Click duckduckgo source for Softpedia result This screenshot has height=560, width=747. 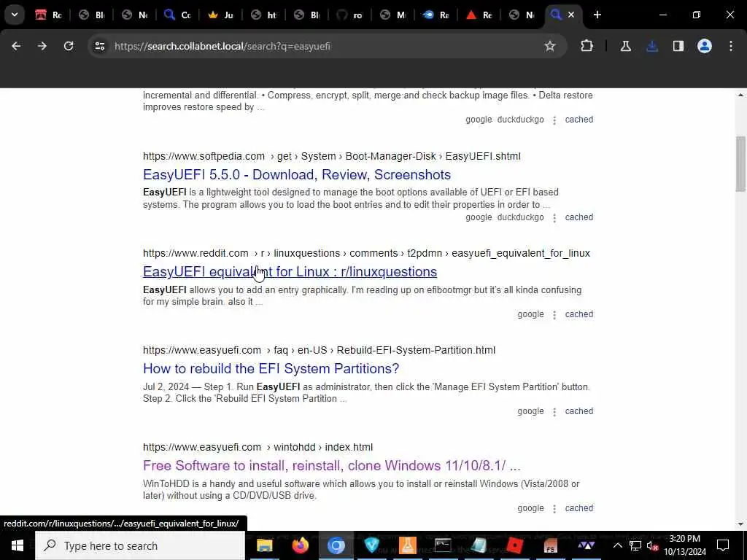[x=520, y=217]
